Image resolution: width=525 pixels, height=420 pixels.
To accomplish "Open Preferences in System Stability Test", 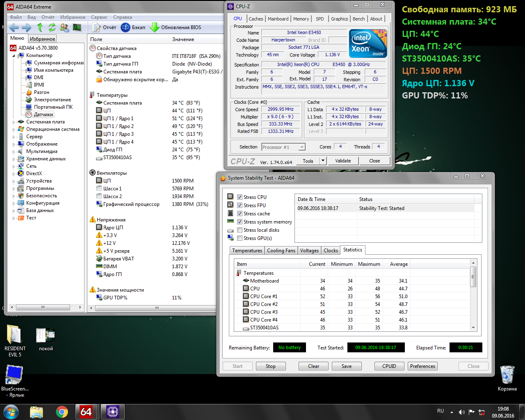I will (x=422, y=366).
